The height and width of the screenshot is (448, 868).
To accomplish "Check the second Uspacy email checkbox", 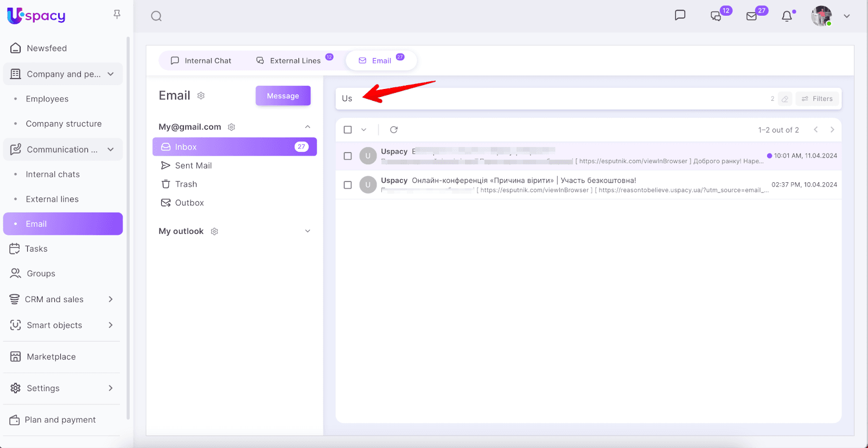I will pos(348,185).
